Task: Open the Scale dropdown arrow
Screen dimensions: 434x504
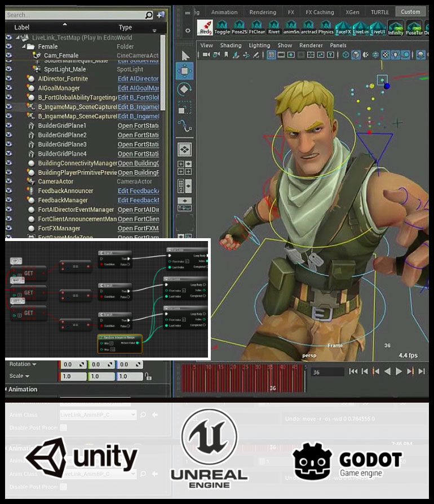Action: click(x=28, y=376)
